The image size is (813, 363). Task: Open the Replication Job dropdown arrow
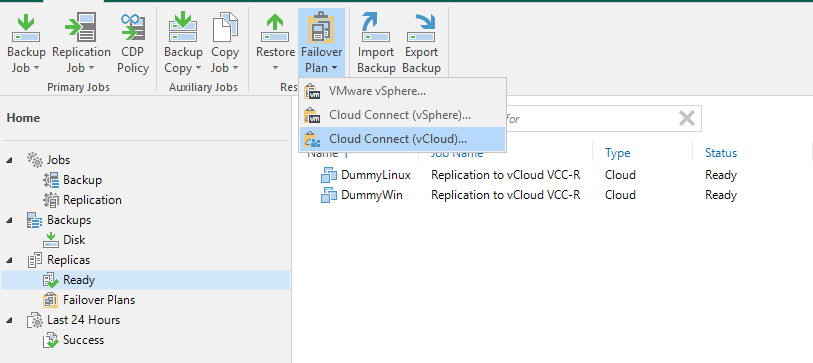pyautogui.click(x=91, y=68)
